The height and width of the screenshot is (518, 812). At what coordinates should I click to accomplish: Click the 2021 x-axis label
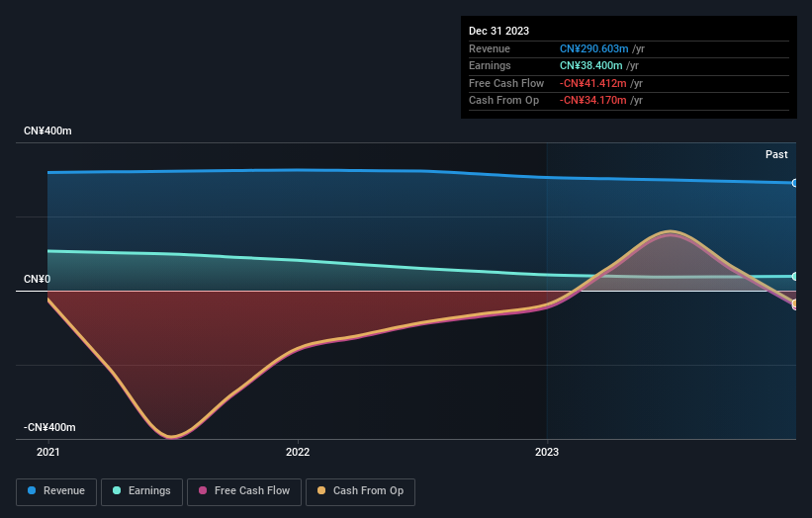(48, 453)
